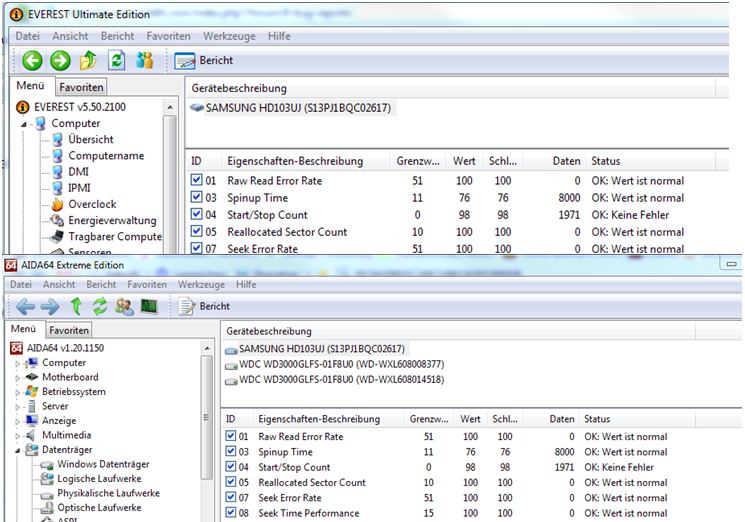The width and height of the screenshot is (745, 522).
Task: Expand Motherboard node in AIDA64 tree
Action: pyautogui.click(x=18, y=378)
